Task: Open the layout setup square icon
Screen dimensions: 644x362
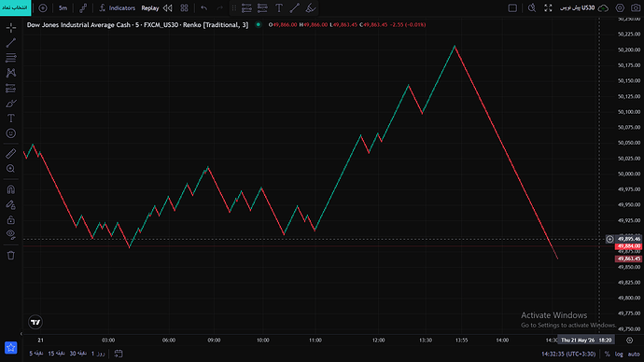Action: 512,8
